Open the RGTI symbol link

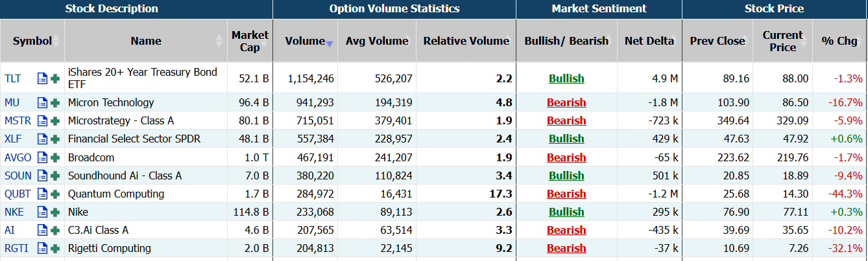pos(16,248)
